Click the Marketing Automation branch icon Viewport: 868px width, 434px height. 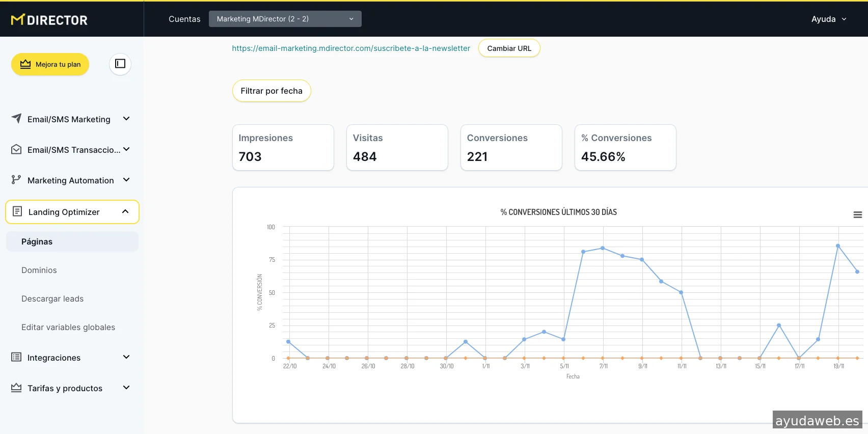pyautogui.click(x=16, y=180)
